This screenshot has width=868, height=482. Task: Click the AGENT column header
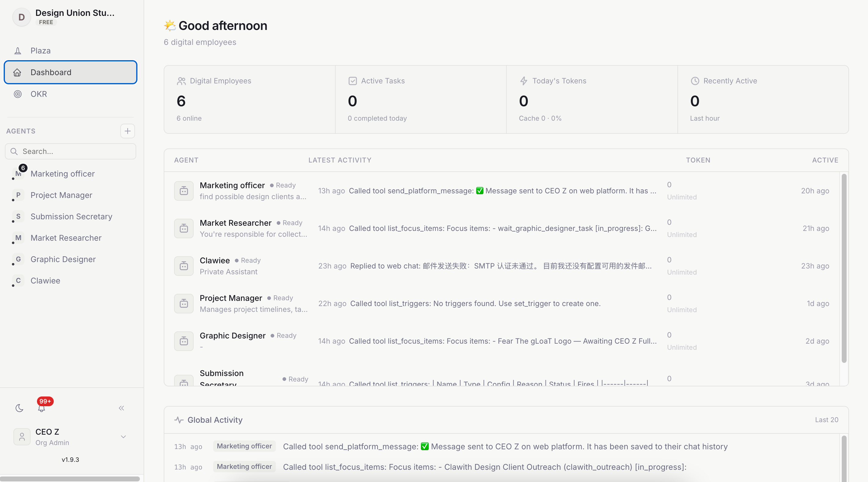(x=186, y=160)
